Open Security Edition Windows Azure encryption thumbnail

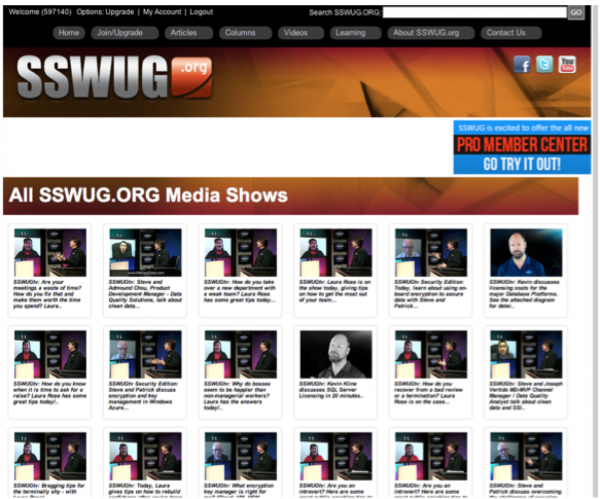click(x=145, y=354)
